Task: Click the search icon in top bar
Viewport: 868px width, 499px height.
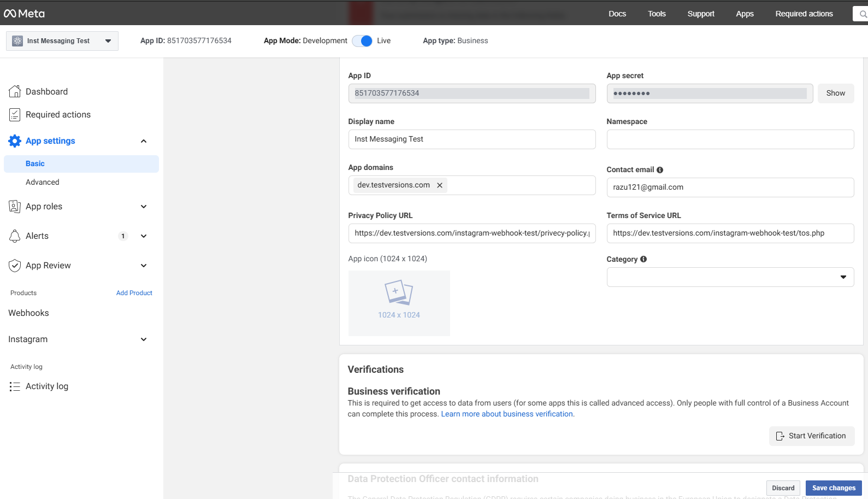Action: click(x=863, y=14)
